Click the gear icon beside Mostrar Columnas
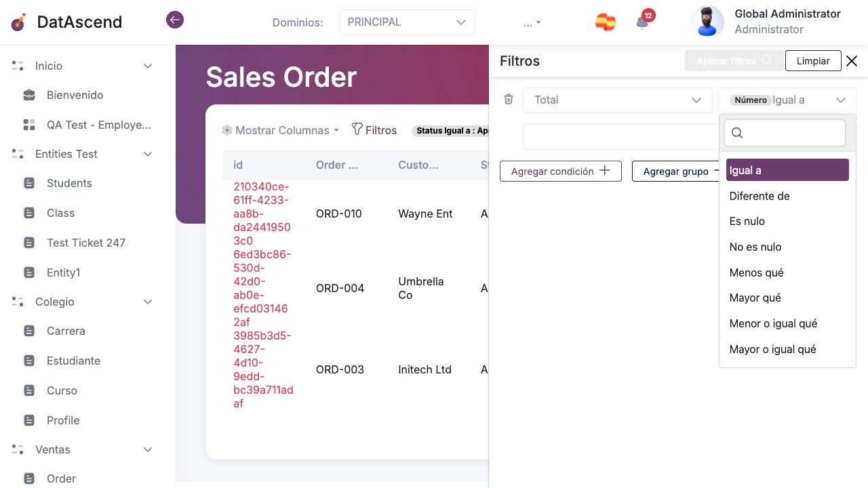The width and height of the screenshot is (868, 488). pos(227,130)
